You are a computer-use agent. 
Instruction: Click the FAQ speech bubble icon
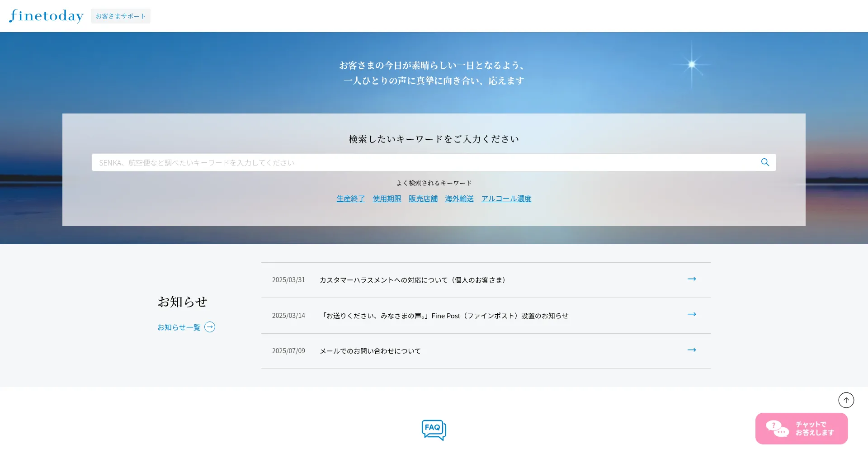434,430
